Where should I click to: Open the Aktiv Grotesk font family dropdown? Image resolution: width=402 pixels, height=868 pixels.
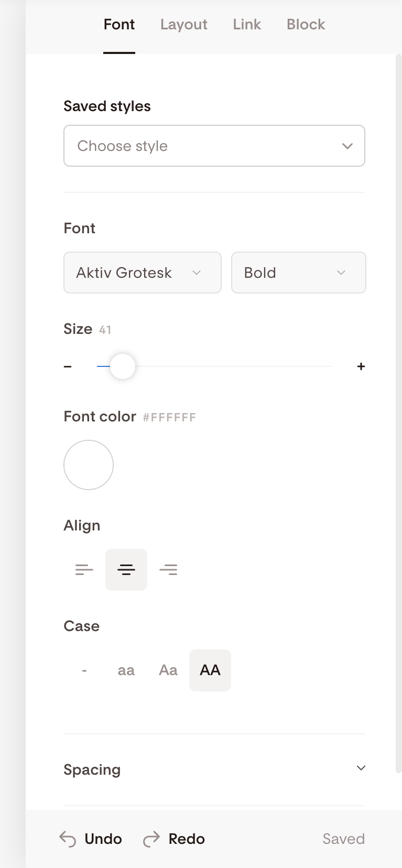142,273
